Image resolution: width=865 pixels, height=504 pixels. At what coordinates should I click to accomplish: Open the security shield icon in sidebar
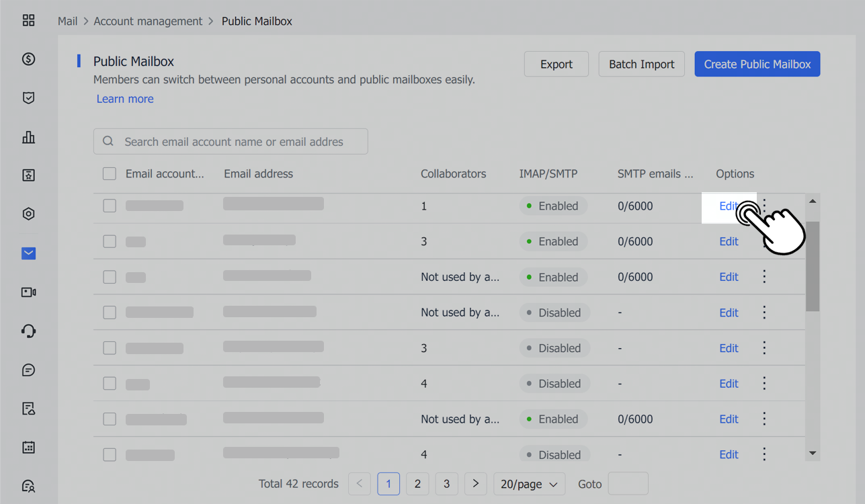pos(28,97)
